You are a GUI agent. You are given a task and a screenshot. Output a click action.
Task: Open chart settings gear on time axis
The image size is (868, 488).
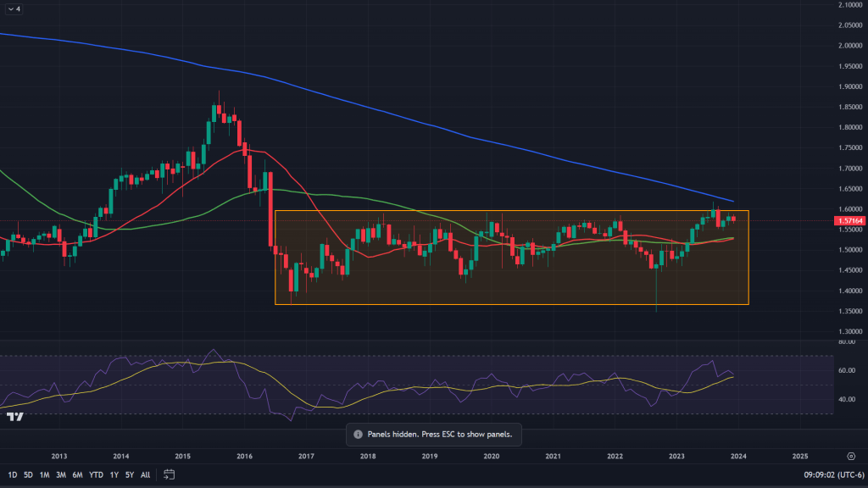pos(850,455)
